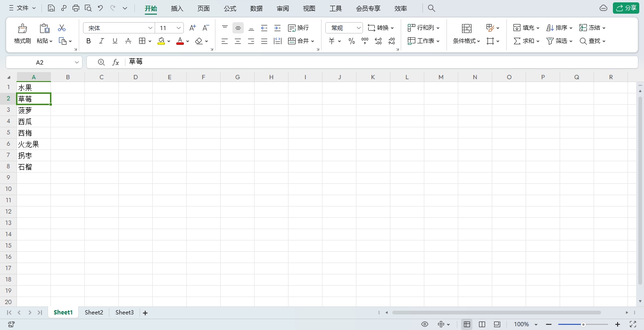Image resolution: width=644 pixels, height=330 pixels.
Task: Enter full screen mode from the status bar
Action: [633, 324]
